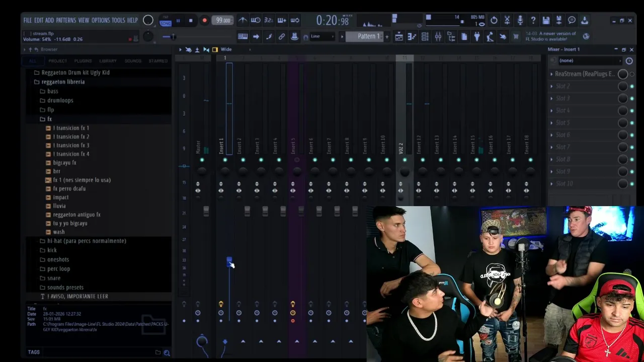Open the undo history icon
This screenshot has width=644, height=362.
click(x=494, y=20)
